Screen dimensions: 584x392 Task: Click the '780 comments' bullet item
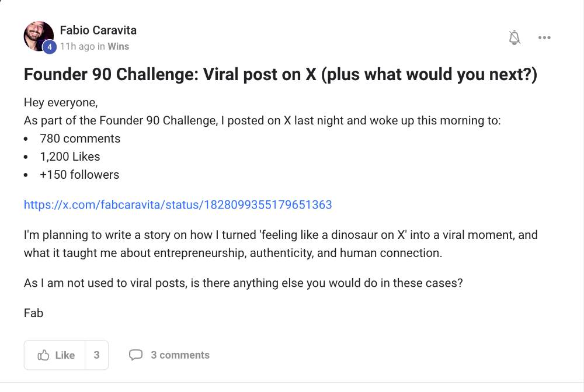click(x=80, y=138)
